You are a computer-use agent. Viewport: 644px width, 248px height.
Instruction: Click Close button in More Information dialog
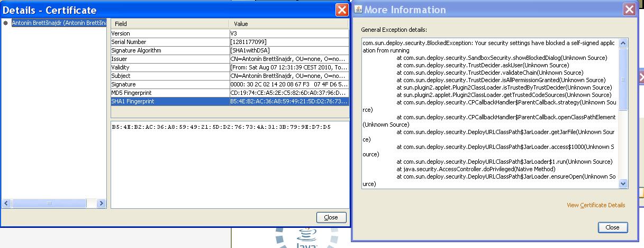(x=612, y=227)
